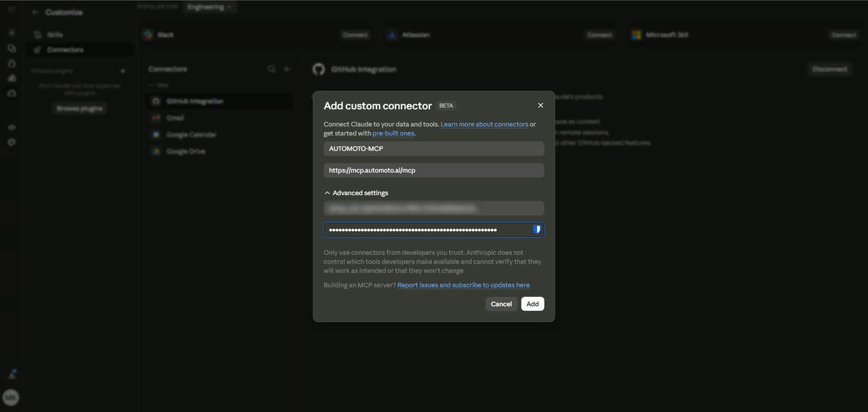The width and height of the screenshot is (868, 412).
Task: Focus the masked OAuth client secret field
Action: click(434, 230)
